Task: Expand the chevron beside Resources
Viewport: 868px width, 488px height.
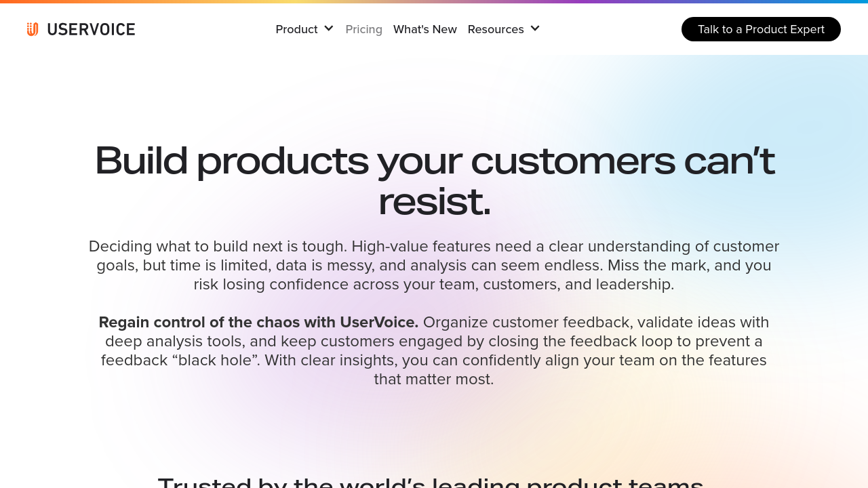Action: pyautogui.click(x=535, y=28)
